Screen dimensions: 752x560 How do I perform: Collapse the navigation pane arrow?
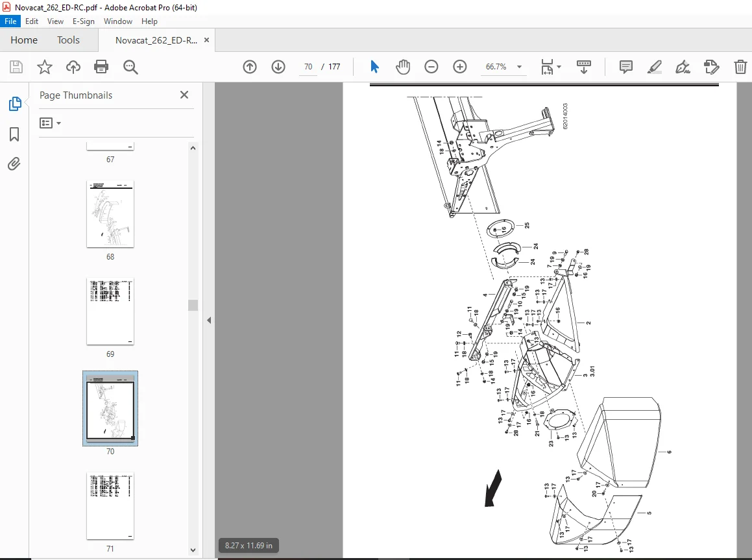pyautogui.click(x=209, y=321)
